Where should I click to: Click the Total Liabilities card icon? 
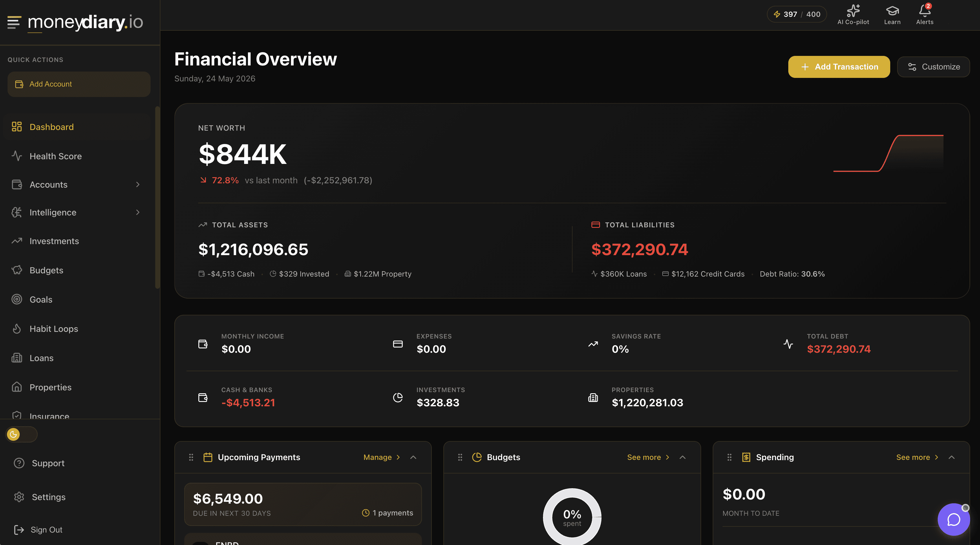pos(595,225)
